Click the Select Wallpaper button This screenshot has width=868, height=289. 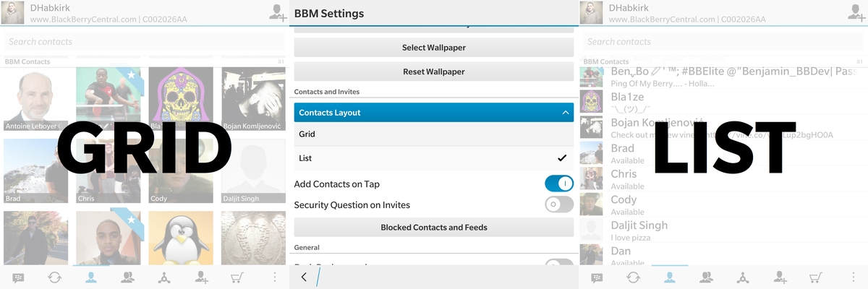pyautogui.click(x=434, y=48)
